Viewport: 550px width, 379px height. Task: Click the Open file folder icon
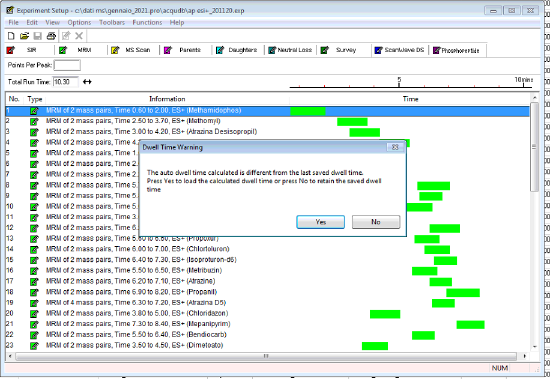pos(24,36)
